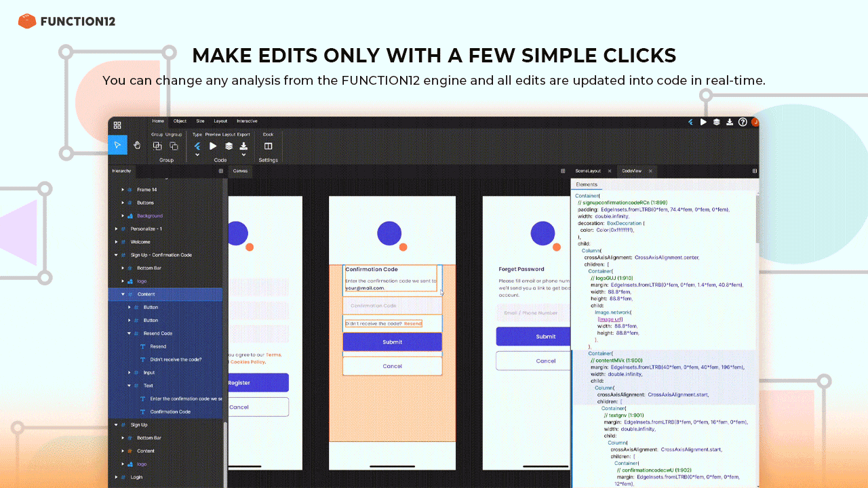Image resolution: width=868 pixels, height=488 pixels.
Task: Click the Group icon in the ribbon
Action: click(157, 146)
